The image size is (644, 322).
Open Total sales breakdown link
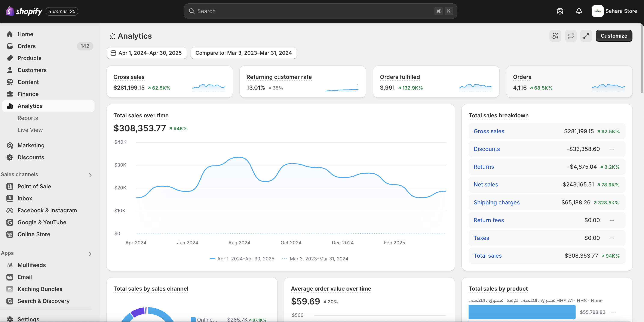click(488, 256)
